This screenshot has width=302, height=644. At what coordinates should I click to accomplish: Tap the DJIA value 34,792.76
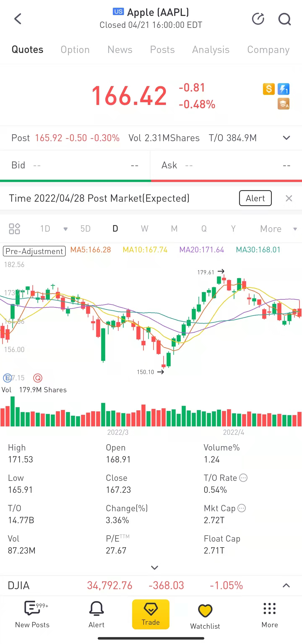[x=110, y=585]
